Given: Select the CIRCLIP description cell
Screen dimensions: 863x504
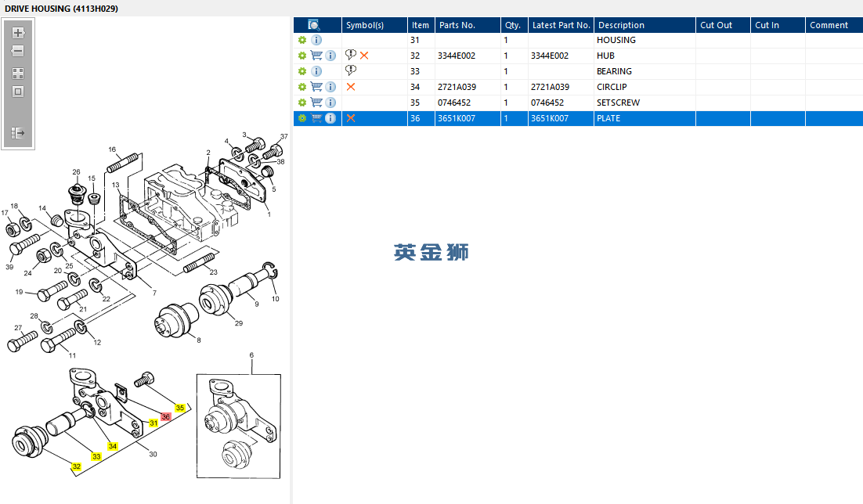Looking at the screenshot, I should point(645,87).
